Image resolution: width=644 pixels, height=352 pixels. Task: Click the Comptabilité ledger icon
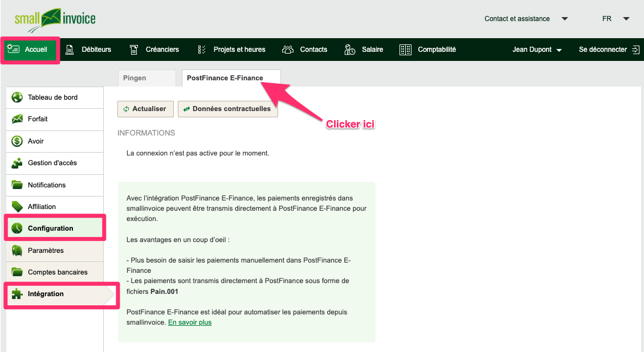tap(405, 50)
